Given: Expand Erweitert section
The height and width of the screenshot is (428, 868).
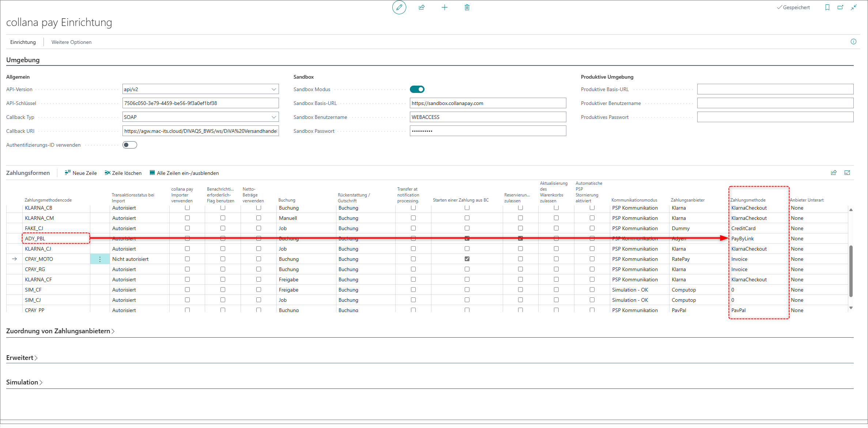Looking at the screenshot, I should click(22, 358).
